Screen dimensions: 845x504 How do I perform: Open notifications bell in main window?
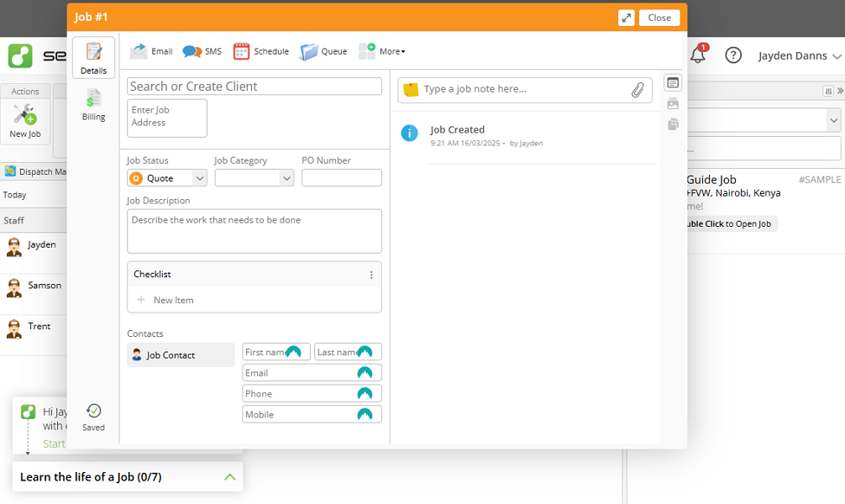(698, 54)
